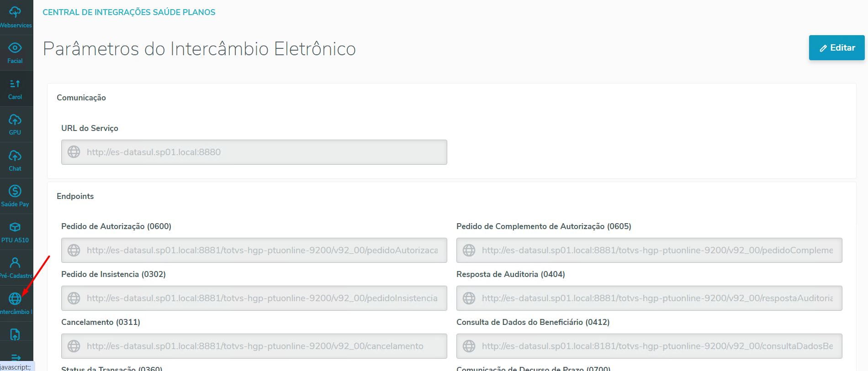Open the GPU cloud upload icon
The height and width of the screenshot is (371, 868).
[15, 124]
